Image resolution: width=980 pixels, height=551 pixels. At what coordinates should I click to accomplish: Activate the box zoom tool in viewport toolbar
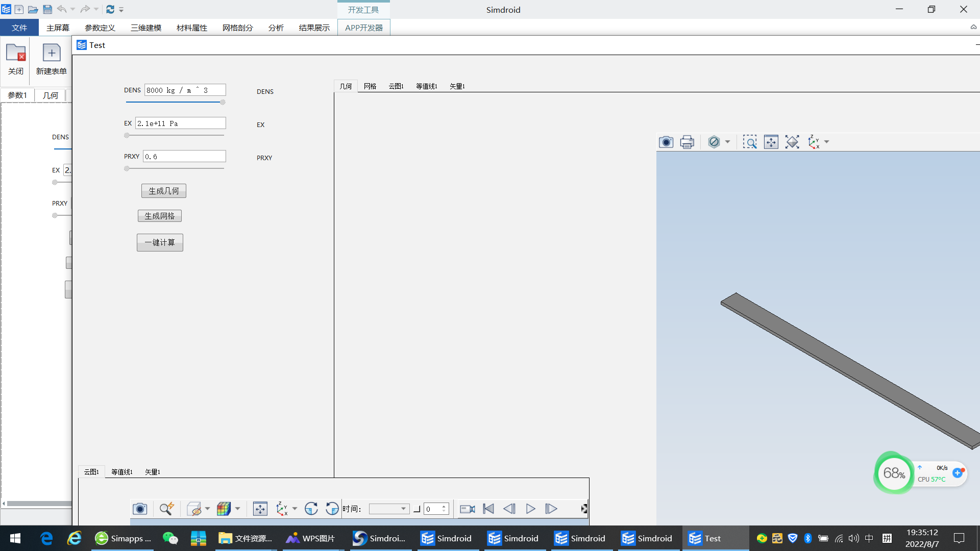click(750, 142)
